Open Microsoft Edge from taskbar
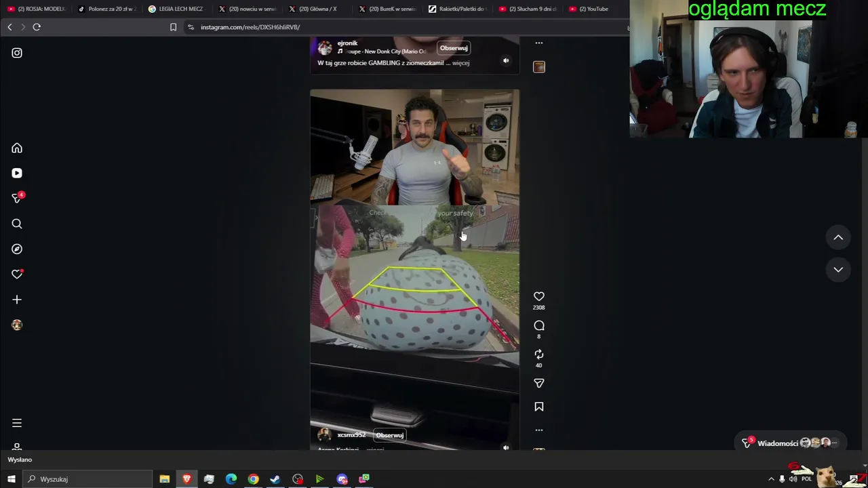The width and height of the screenshot is (868, 488). click(x=231, y=479)
